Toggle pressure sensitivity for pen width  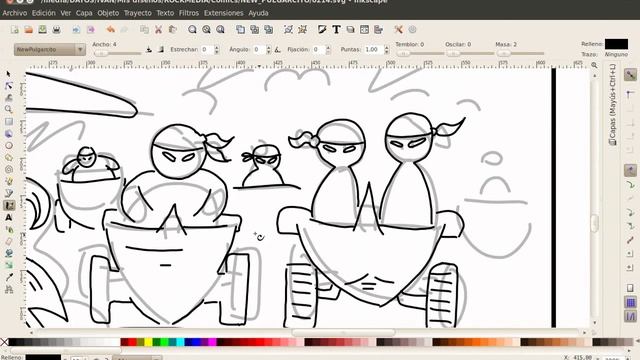click(x=149, y=49)
